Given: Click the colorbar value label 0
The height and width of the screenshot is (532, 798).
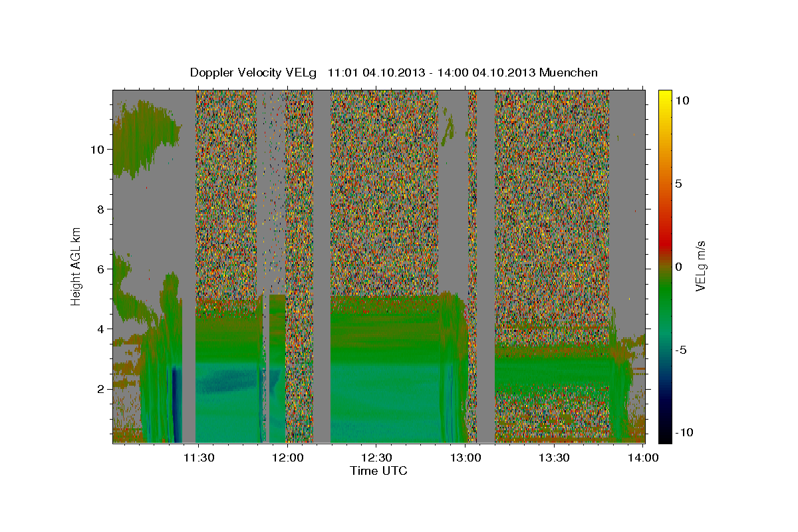Looking at the screenshot, I should 680,267.
